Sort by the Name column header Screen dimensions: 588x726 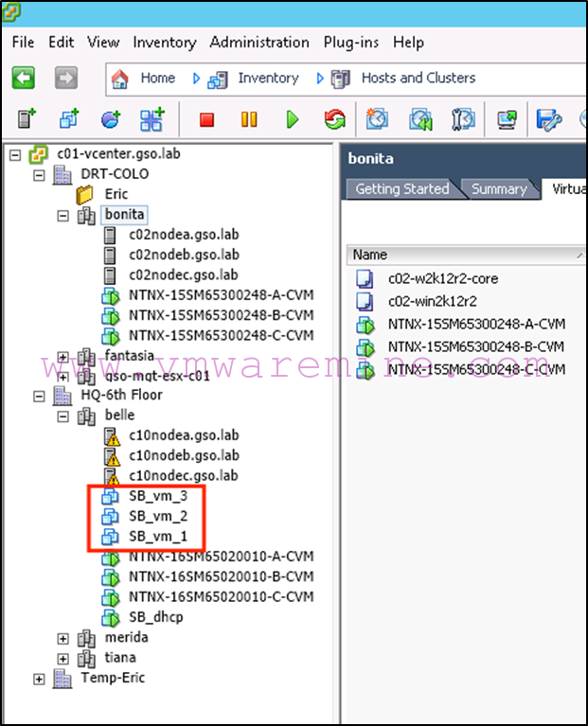click(x=466, y=255)
